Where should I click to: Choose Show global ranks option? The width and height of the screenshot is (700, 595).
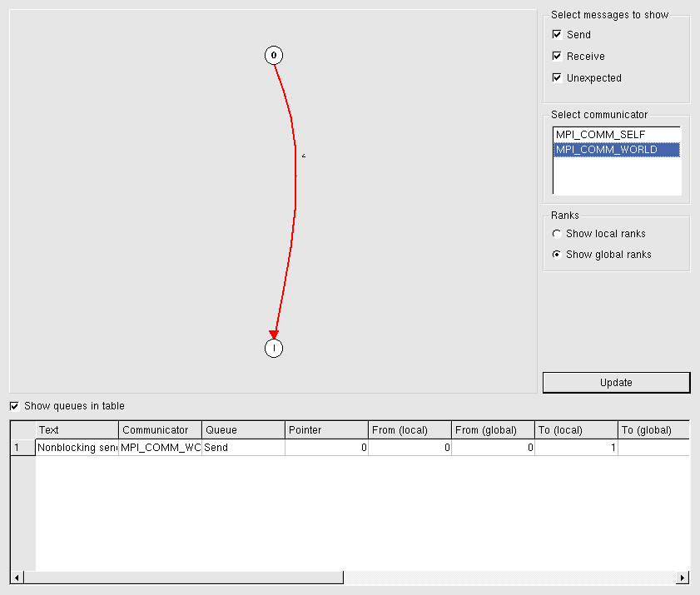pos(557,255)
